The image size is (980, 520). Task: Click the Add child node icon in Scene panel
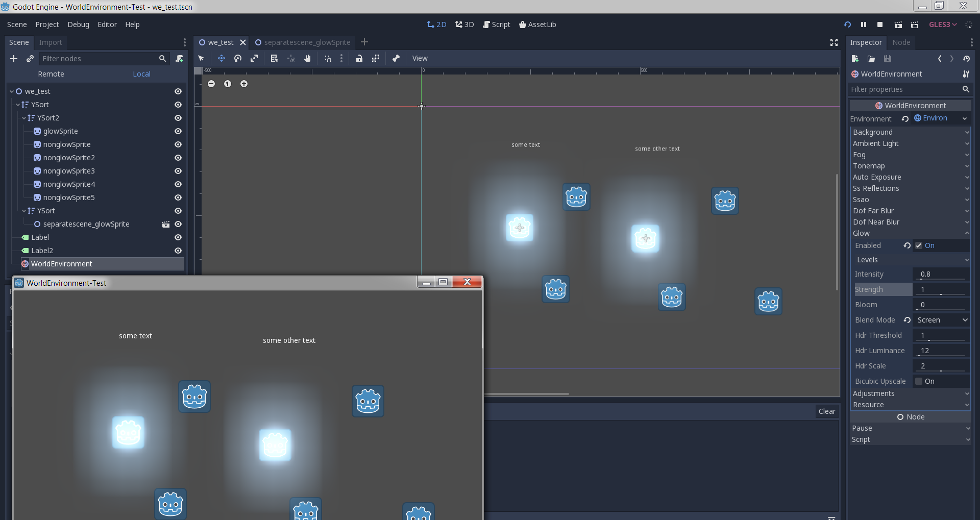pos(13,58)
